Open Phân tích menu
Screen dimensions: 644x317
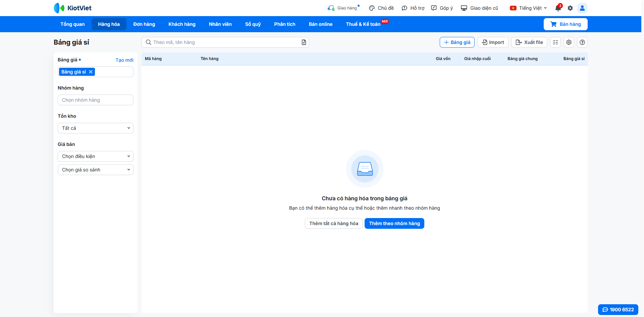point(285,24)
